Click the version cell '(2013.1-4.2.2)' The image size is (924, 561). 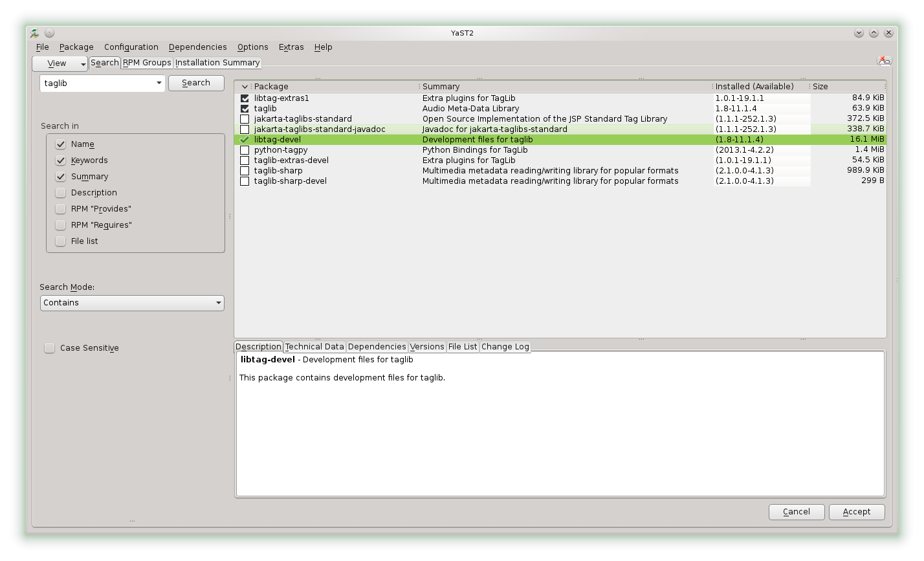point(745,150)
